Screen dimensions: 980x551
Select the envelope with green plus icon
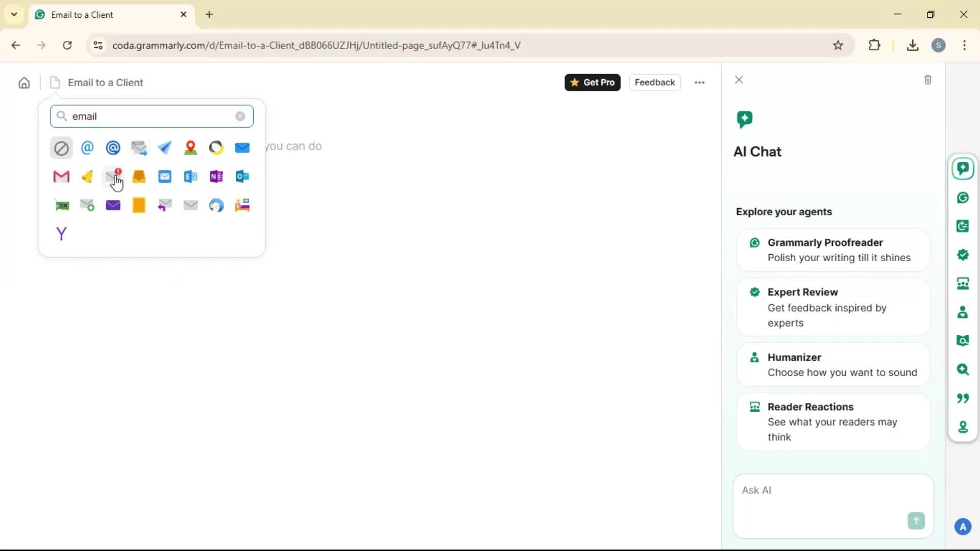click(87, 205)
